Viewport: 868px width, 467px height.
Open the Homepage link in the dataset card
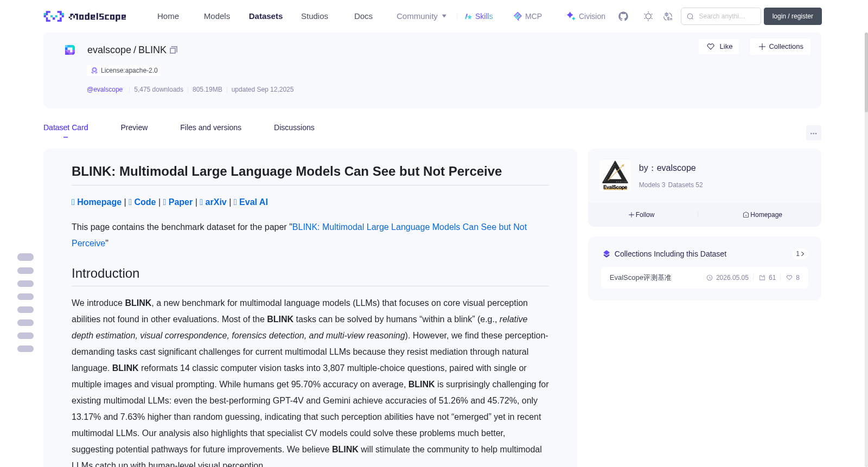click(x=97, y=202)
